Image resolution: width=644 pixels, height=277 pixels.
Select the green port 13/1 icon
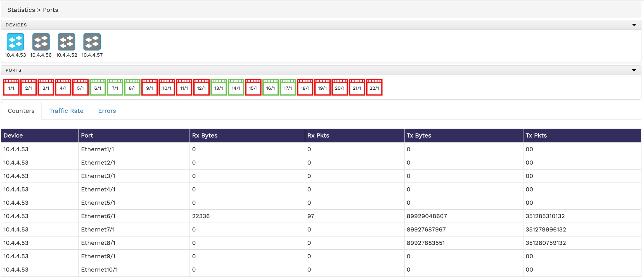219,87
